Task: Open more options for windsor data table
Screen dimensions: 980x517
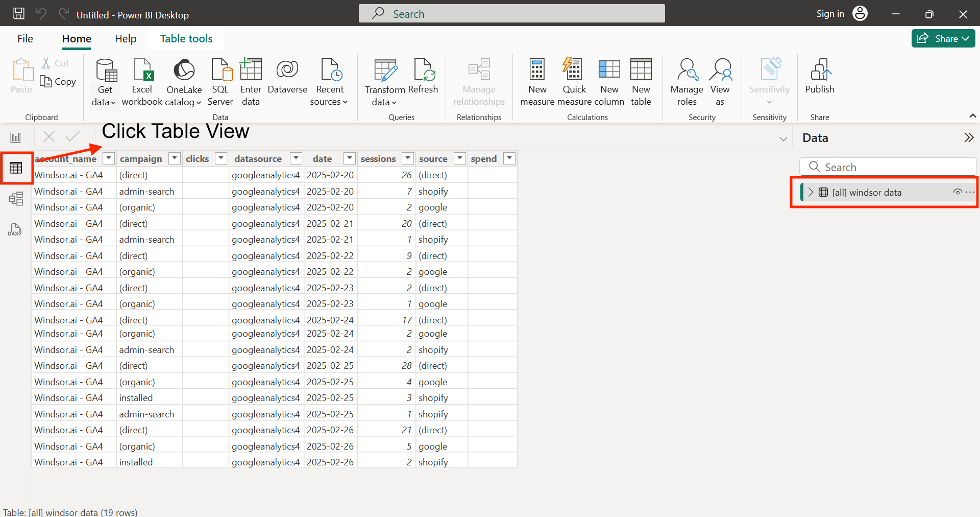Action: click(970, 192)
